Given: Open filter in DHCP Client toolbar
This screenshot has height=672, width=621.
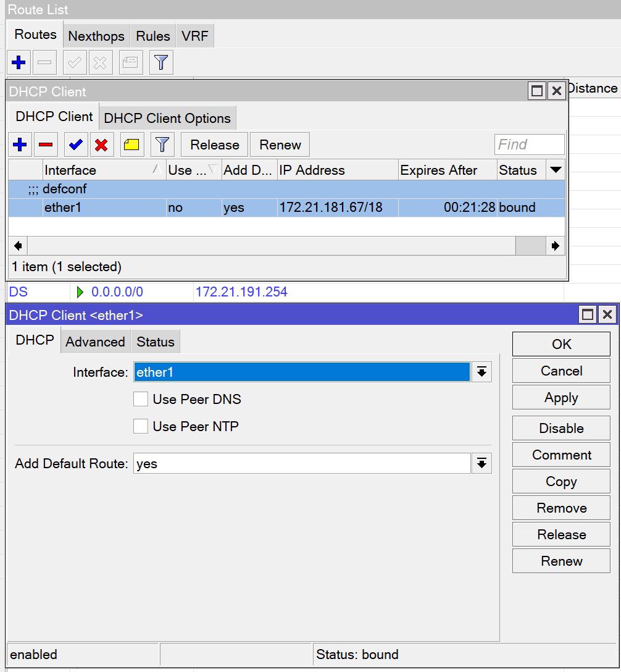Looking at the screenshot, I should pos(162,145).
